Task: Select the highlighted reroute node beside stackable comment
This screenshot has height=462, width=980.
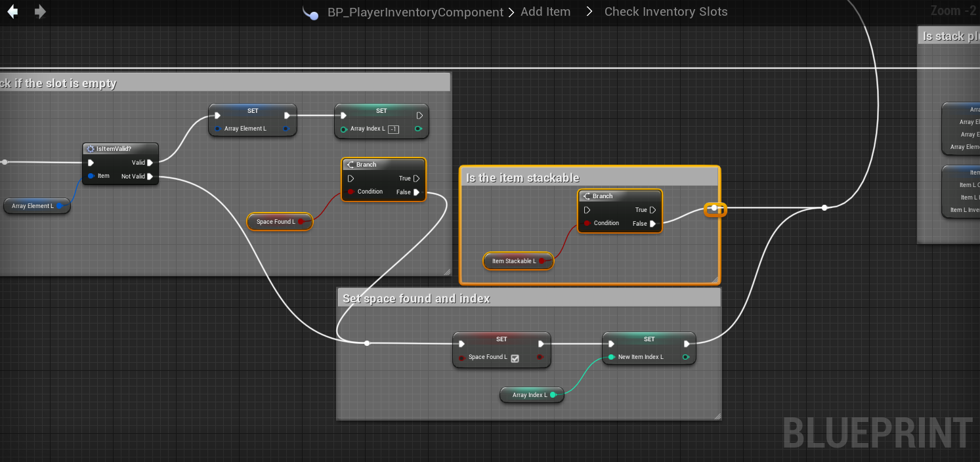Action: pos(715,208)
